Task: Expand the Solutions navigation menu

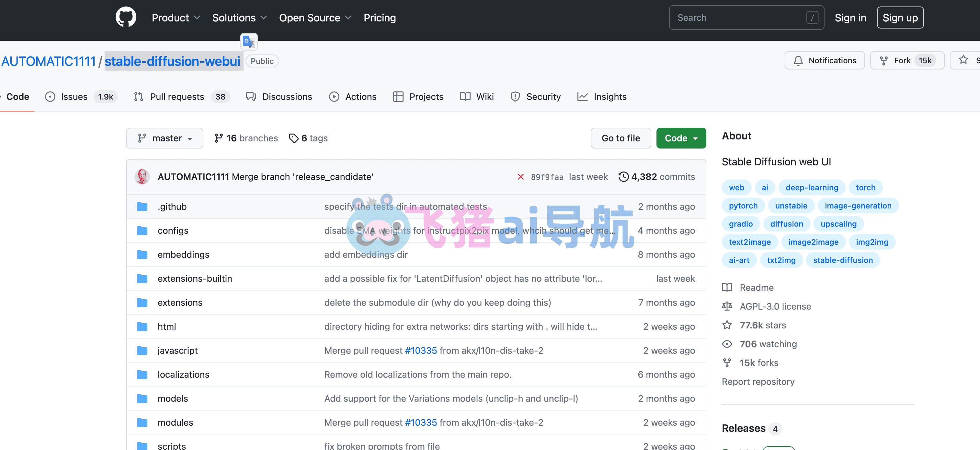Action: tap(239, 18)
